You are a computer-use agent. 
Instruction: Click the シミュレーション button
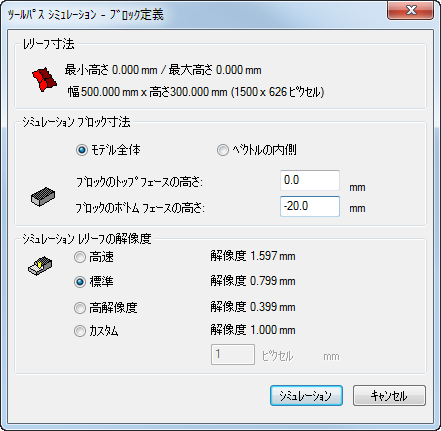(306, 396)
